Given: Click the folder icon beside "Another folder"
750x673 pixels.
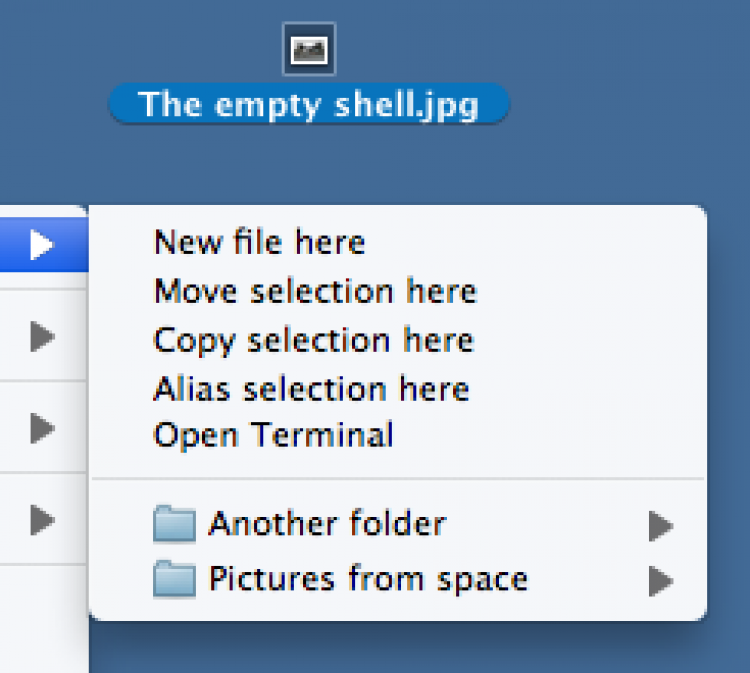Looking at the screenshot, I should (174, 524).
